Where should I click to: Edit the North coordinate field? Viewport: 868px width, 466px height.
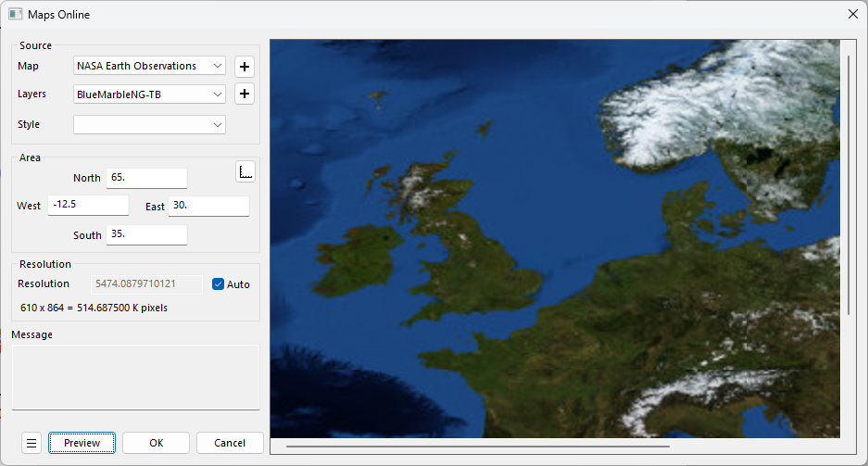(146, 178)
